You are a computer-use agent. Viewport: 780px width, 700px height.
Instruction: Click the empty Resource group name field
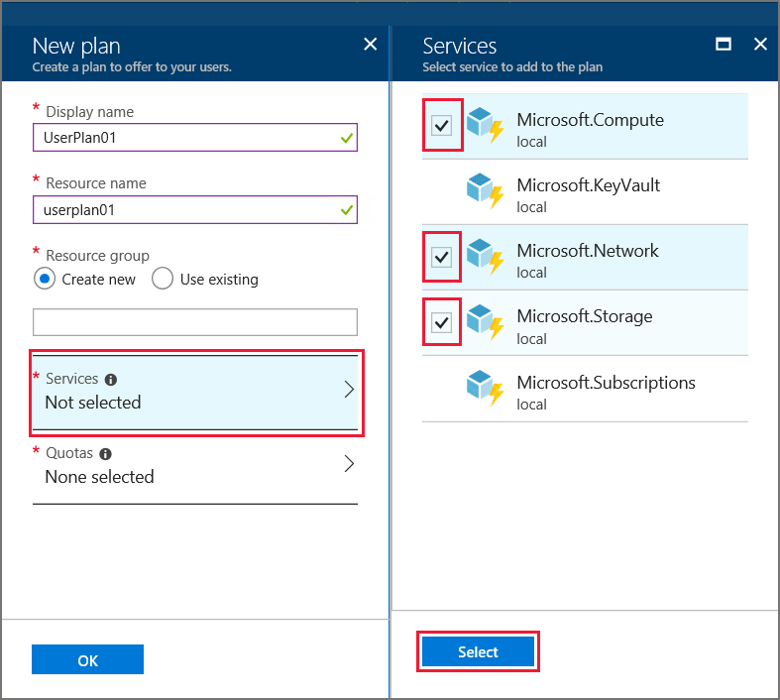pos(195,322)
